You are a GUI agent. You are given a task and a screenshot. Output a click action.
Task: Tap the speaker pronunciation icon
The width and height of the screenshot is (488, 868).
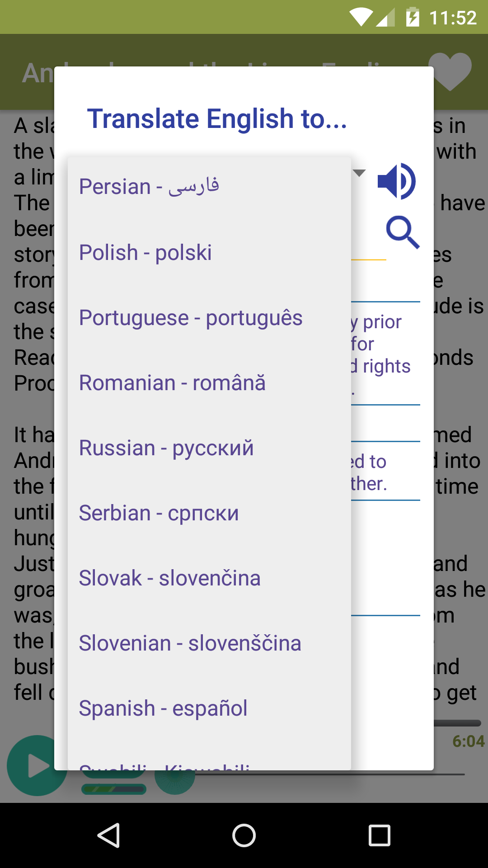click(x=396, y=181)
